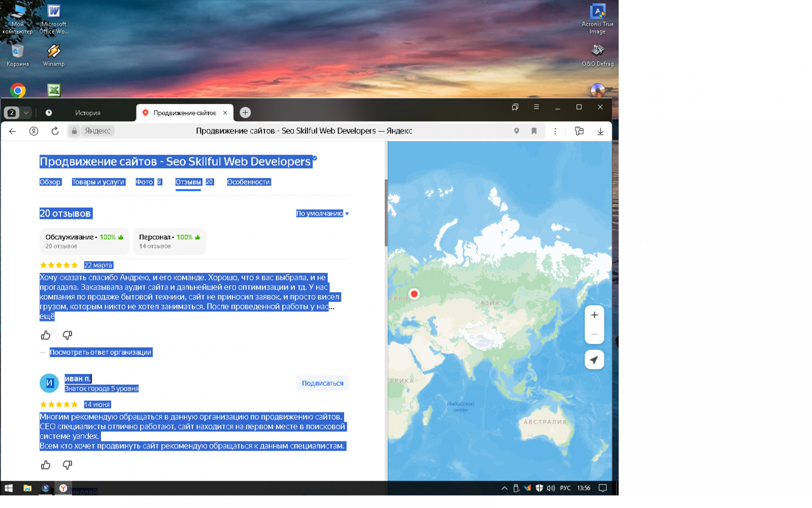The width and height of the screenshot is (812, 508).
Task: Open the downloads arrow icon
Action: click(x=600, y=131)
